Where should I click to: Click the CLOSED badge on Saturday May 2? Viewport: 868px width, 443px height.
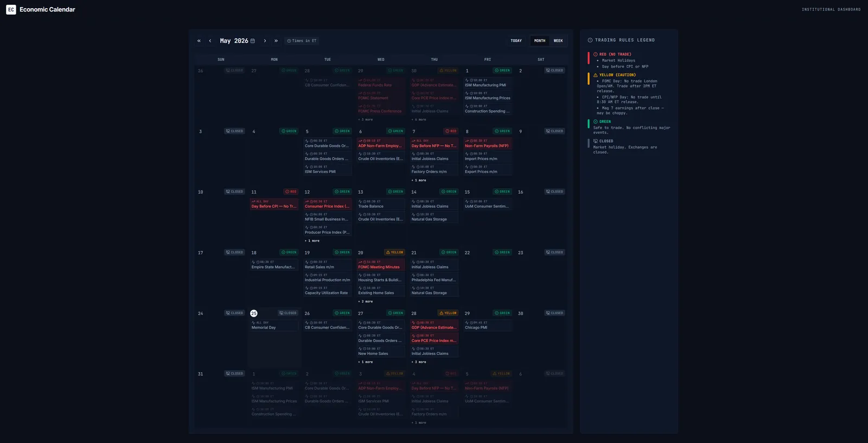[x=555, y=71]
